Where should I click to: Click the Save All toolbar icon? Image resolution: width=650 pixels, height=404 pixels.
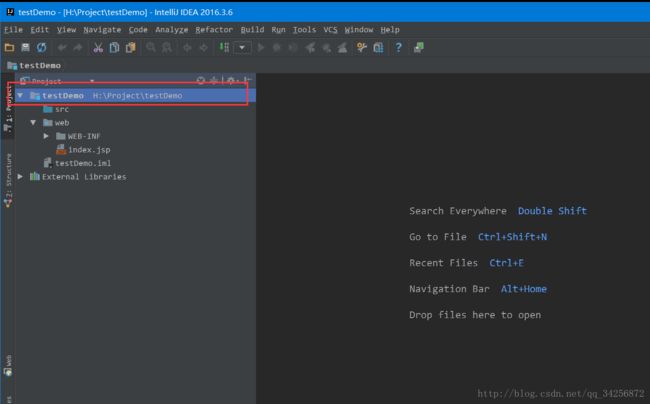point(25,48)
